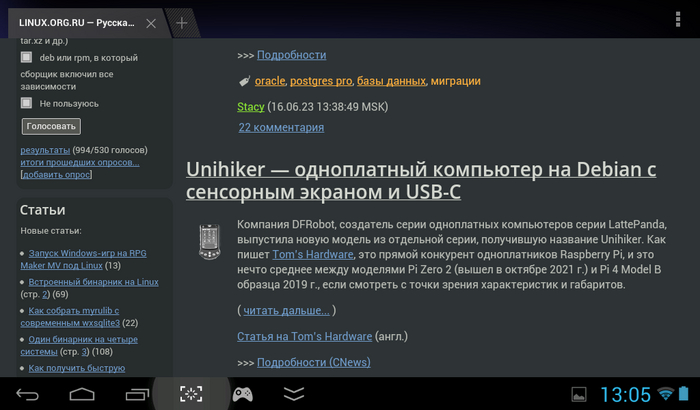Click 'добавить опрос' link
The width and height of the screenshot is (700, 410).
pos(56,175)
